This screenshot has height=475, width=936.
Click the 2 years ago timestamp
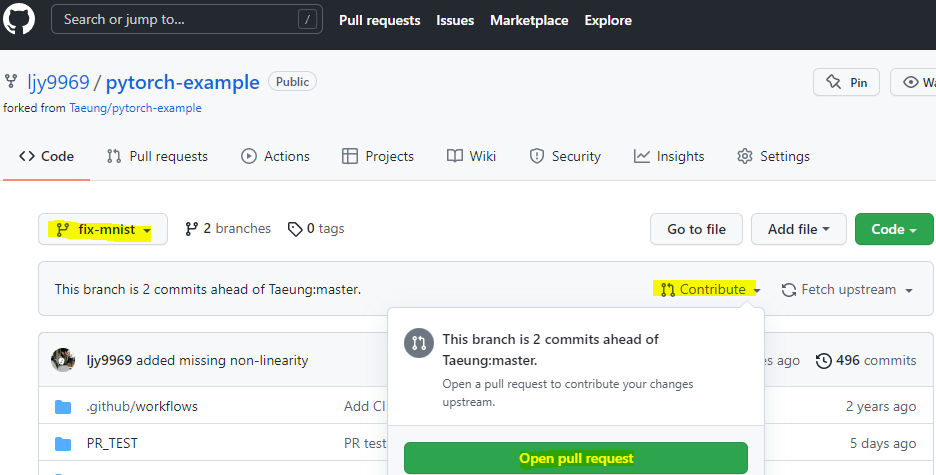point(880,406)
